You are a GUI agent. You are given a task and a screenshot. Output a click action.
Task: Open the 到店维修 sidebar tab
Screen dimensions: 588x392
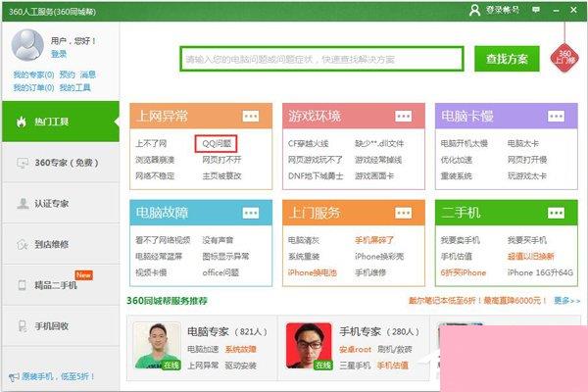pyautogui.click(x=61, y=245)
